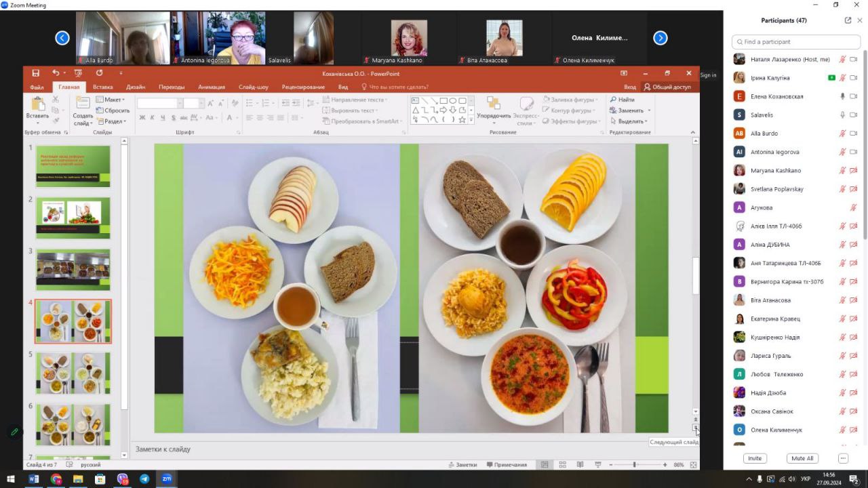This screenshot has height=488, width=868.
Task: Fit slide to current window
Action: coord(693,465)
